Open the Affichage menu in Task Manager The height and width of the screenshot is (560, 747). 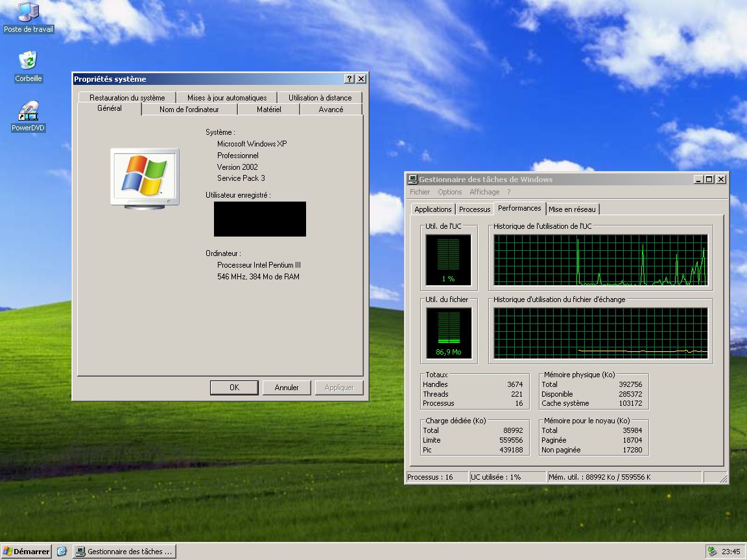pos(484,192)
